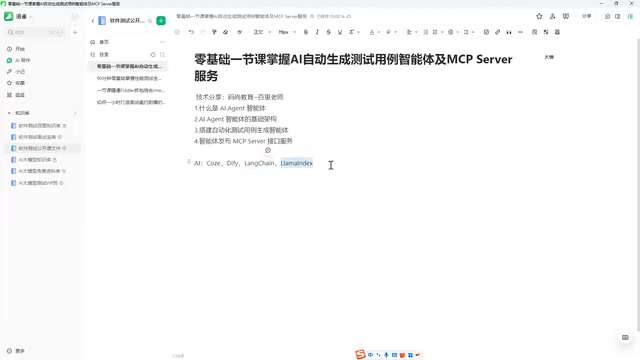
Task: Toggle the side panel layout icon
Action: [618, 16]
